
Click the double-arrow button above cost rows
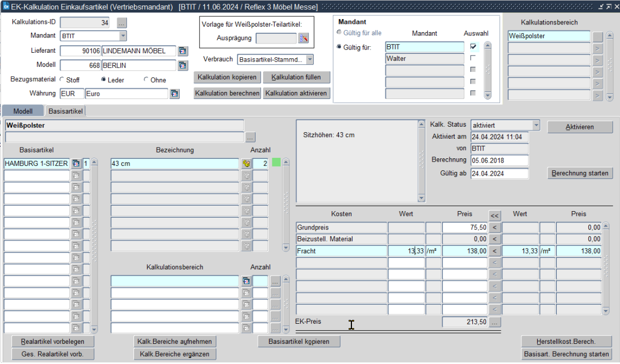(x=494, y=215)
